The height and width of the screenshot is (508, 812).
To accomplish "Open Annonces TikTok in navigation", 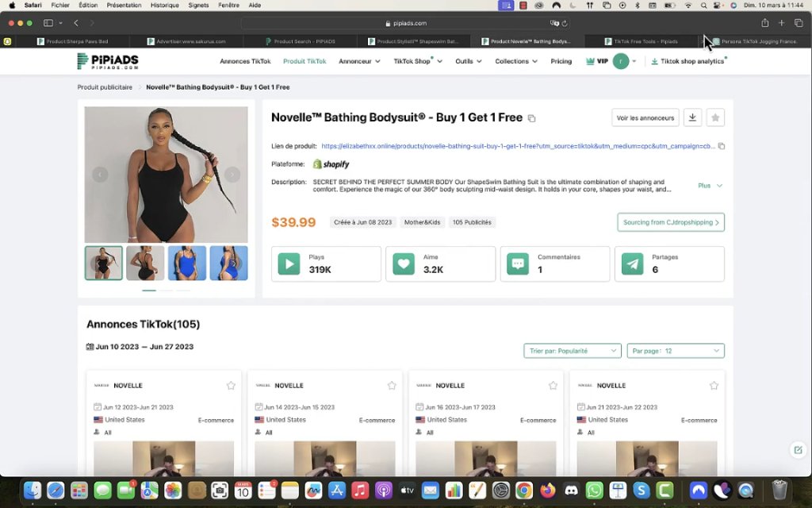I will pyautogui.click(x=245, y=61).
